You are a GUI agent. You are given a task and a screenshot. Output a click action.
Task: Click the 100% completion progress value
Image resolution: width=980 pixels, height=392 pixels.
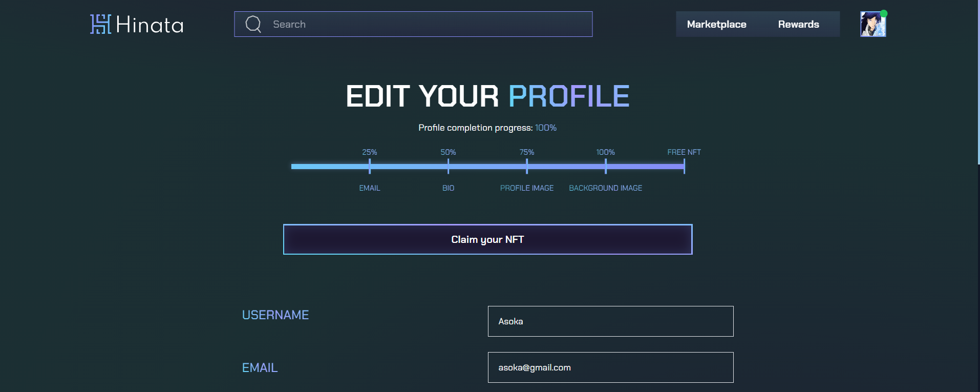(546, 128)
